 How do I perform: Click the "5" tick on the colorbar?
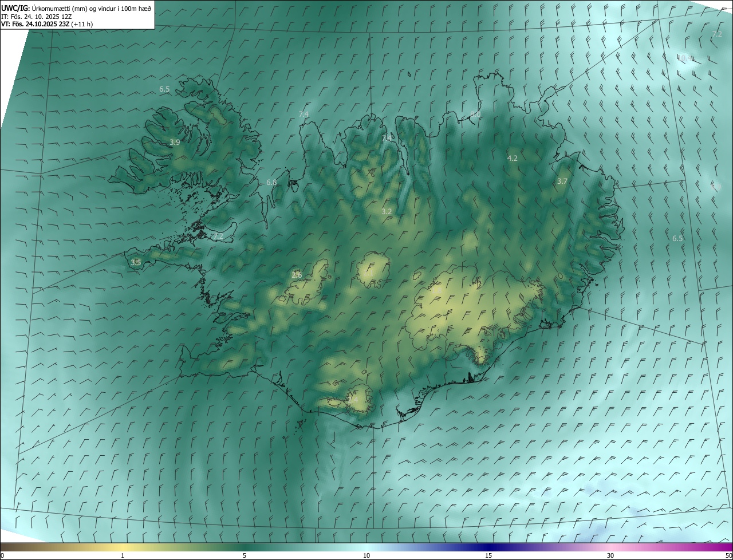pos(245,555)
